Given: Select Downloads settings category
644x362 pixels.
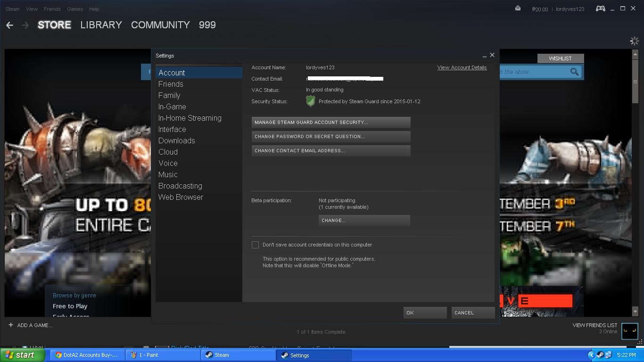Looking at the screenshot, I should point(198,140).
